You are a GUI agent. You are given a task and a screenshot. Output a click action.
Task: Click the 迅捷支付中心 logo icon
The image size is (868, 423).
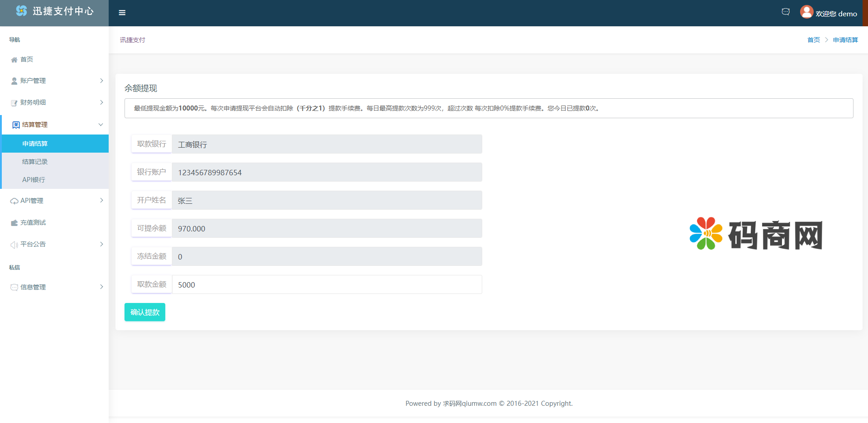click(21, 11)
